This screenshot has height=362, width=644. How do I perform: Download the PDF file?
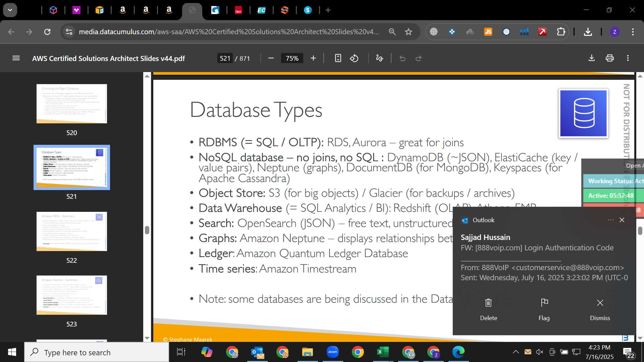coord(592,58)
